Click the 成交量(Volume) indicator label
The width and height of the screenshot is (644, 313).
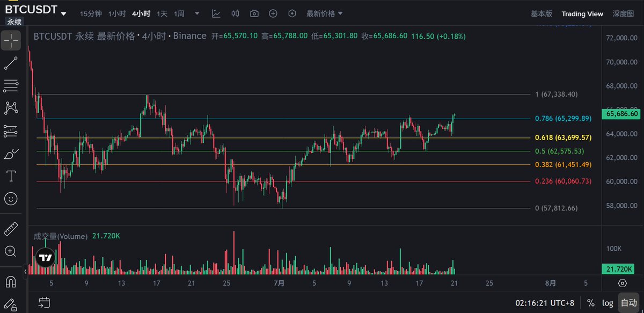click(x=61, y=236)
